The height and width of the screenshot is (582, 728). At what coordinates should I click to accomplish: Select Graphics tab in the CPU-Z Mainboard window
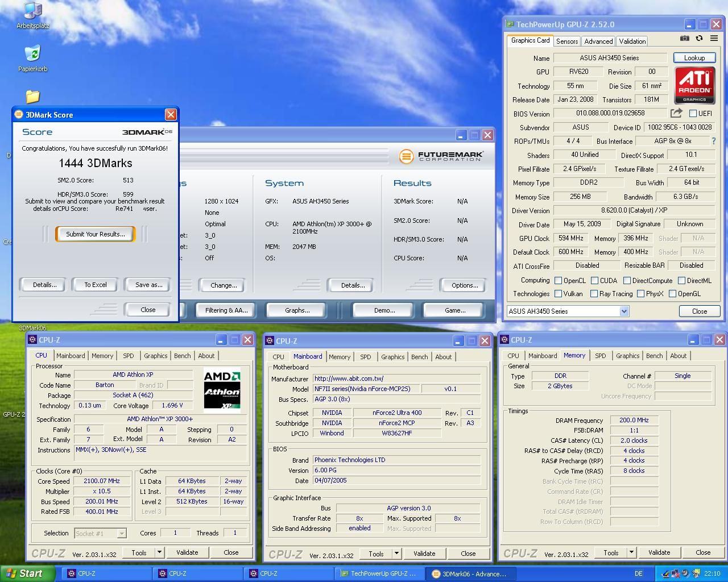(x=393, y=357)
